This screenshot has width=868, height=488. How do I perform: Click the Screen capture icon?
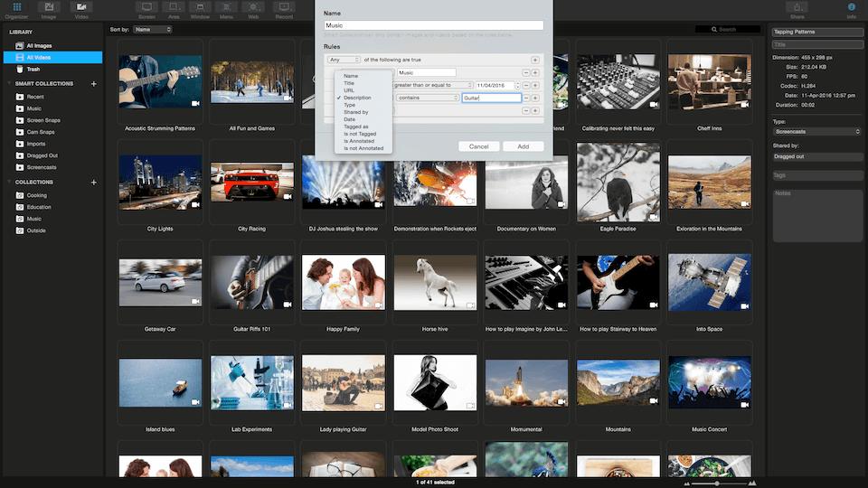[x=146, y=7]
